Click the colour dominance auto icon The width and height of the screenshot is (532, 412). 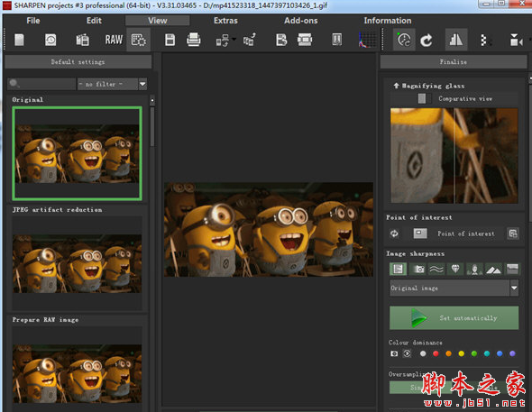coord(407,353)
